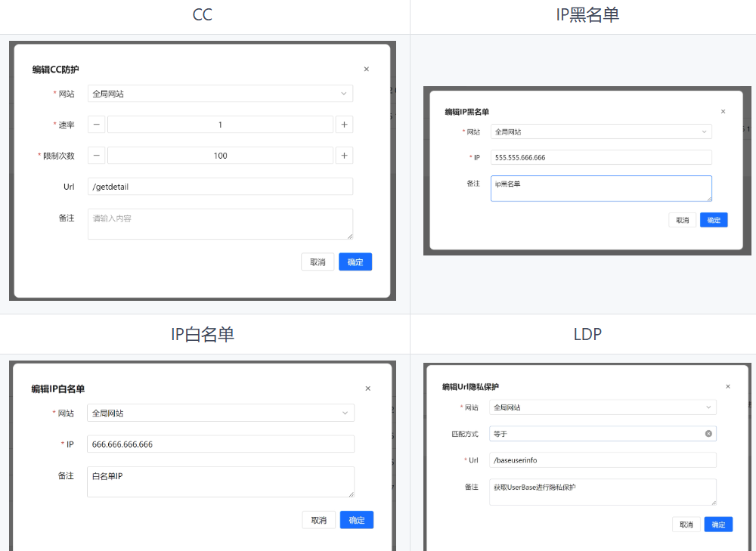Click the 速率 number field showing 1
Screen dimensions: 756x551
[220, 125]
